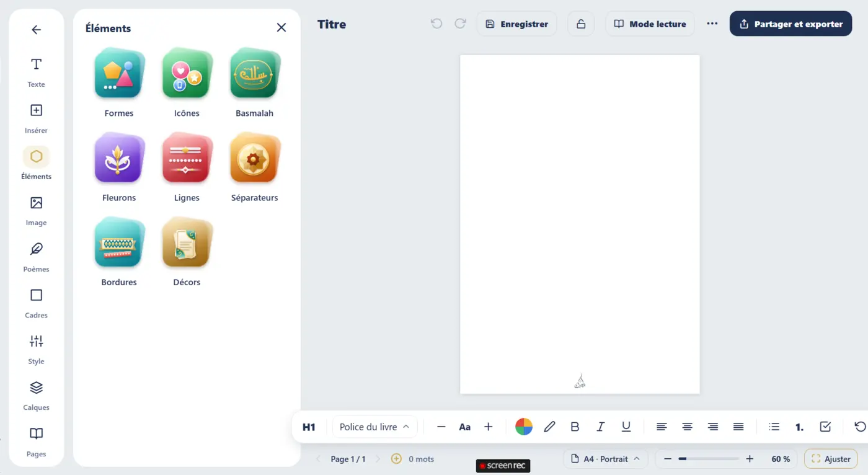Viewport: 868px width, 475px height.
Task: Go back with the left arrow
Action: (x=36, y=29)
